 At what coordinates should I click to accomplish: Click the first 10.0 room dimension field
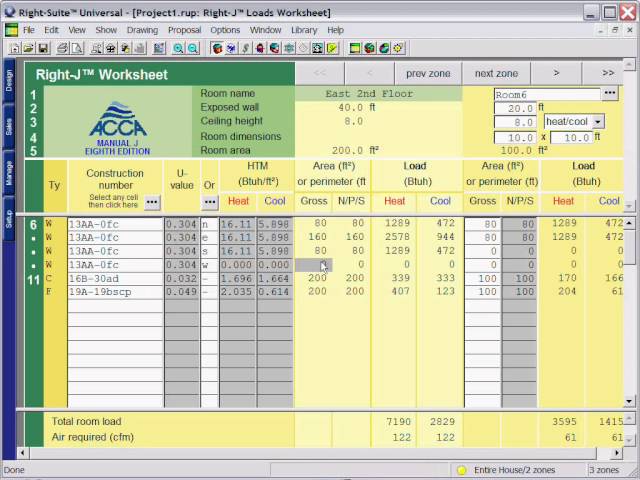point(515,138)
